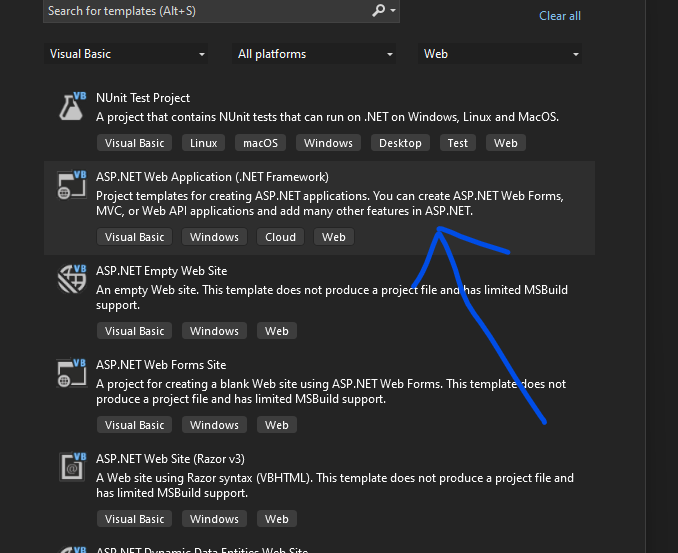Select ASP.NET Web Site (Razor v3) title
Image resolution: width=678 pixels, height=553 pixels.
coord(170,459)
